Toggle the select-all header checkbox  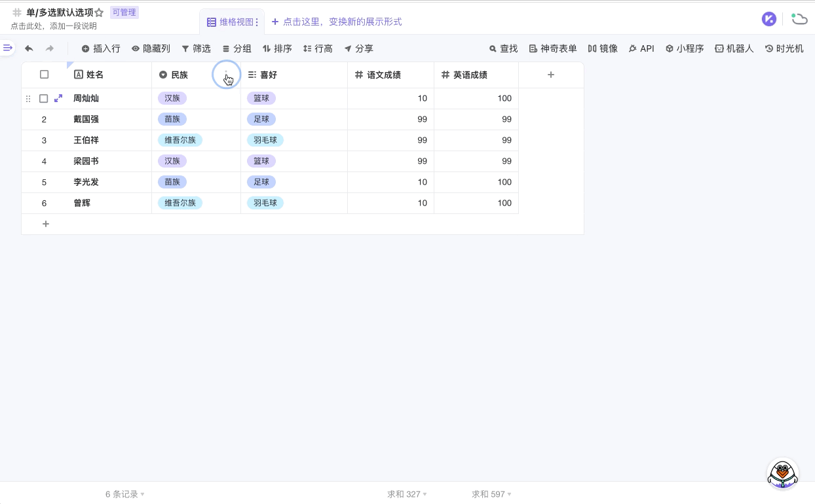[x=44, y=75]
